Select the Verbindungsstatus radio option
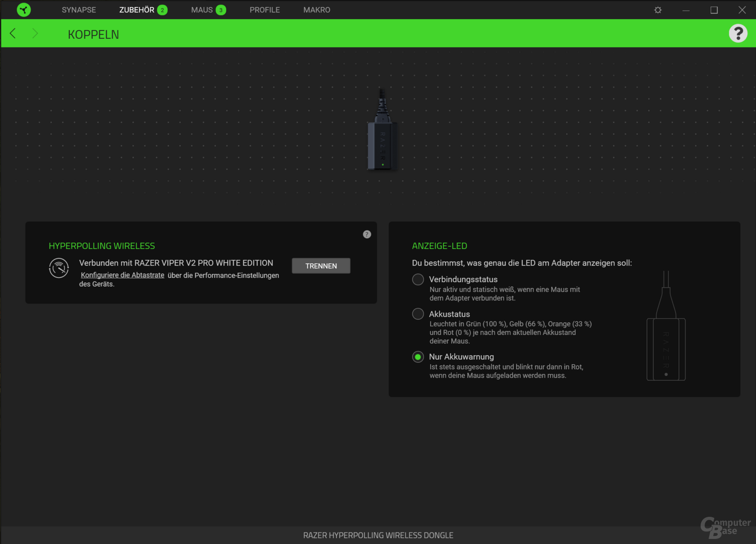 click(x=418, y=280)
